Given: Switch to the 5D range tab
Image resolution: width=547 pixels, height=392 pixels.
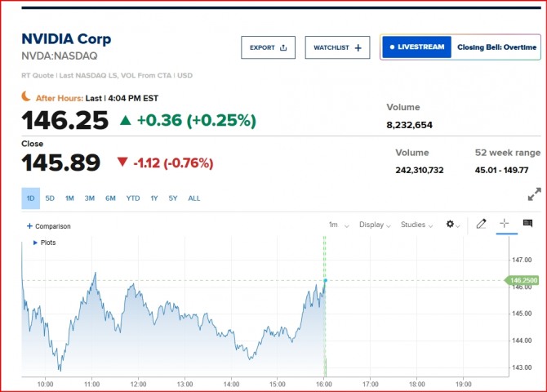Looking at the screenshot, I should click(x=50, y=198).
